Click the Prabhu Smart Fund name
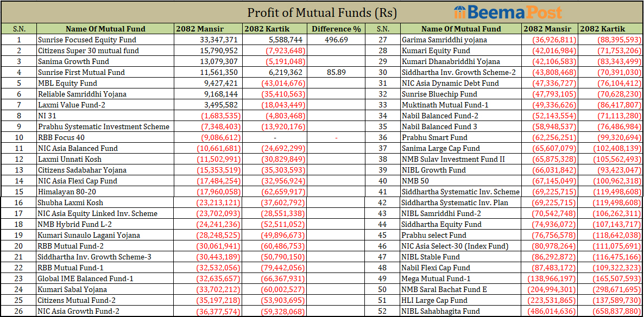The width and height of the screenshot is (644, 317). tap(434, 137)
